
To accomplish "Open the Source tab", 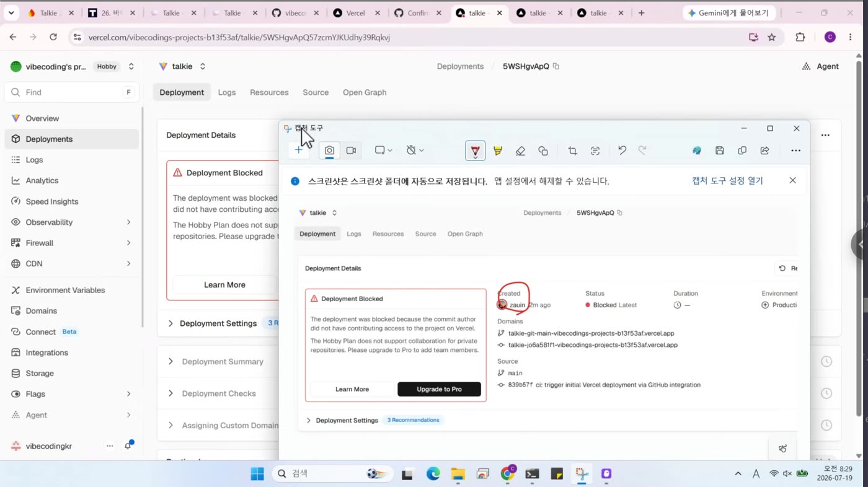I will (316, 92).
